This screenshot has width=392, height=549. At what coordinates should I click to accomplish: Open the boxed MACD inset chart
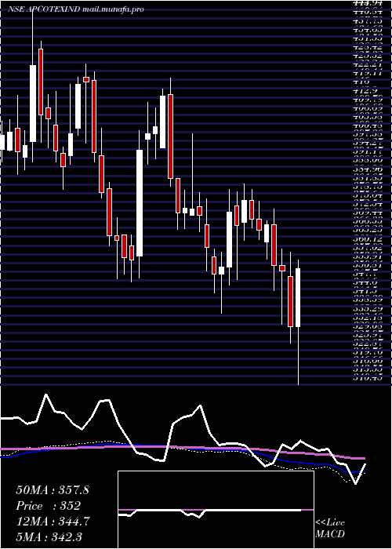pyautogui.click(x=216, y=510)
